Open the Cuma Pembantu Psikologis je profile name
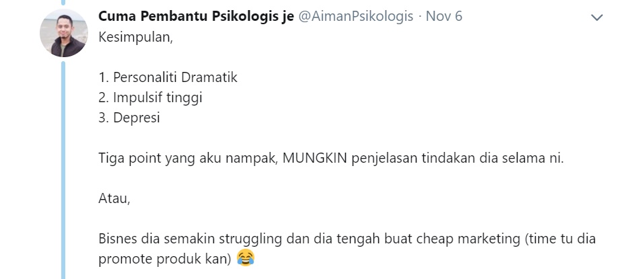The image size is (644, 279). [x=196, y=16]
